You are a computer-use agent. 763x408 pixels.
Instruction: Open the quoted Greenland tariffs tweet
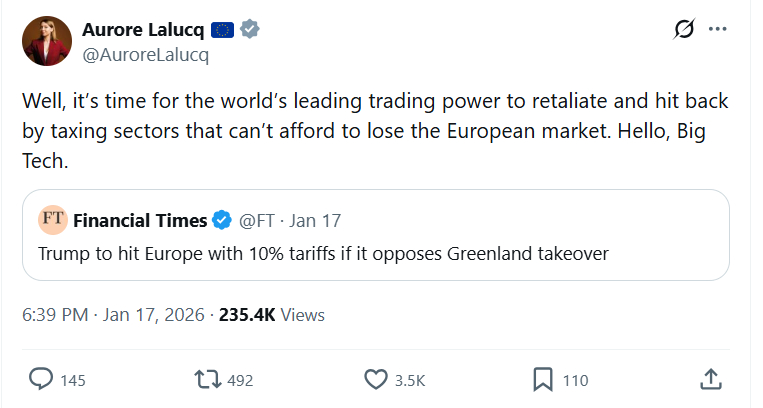point(323,254)
